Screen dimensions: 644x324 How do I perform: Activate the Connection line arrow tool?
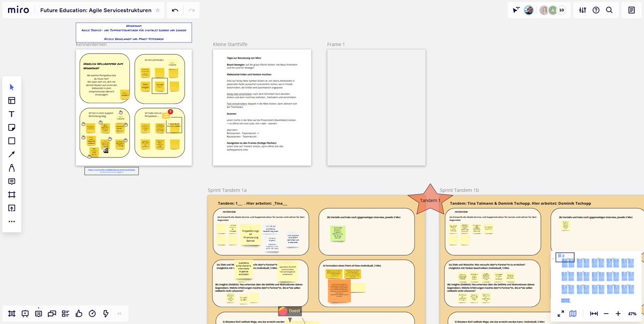12,154
